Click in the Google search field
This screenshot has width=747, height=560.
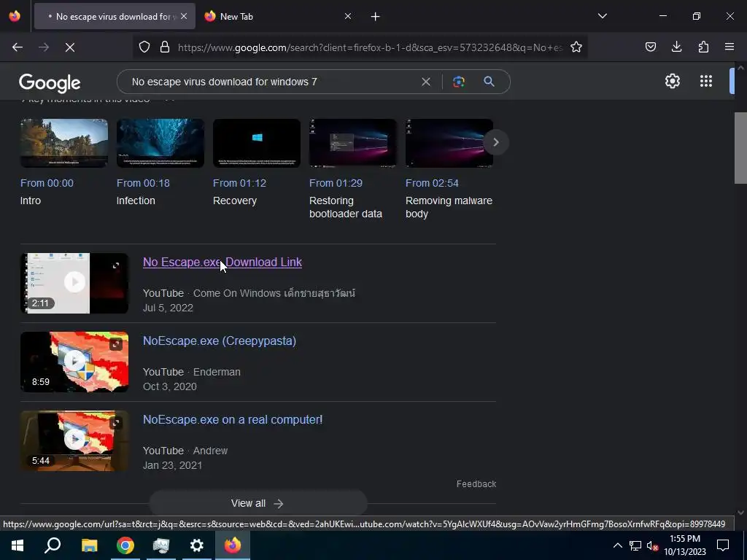271,82
